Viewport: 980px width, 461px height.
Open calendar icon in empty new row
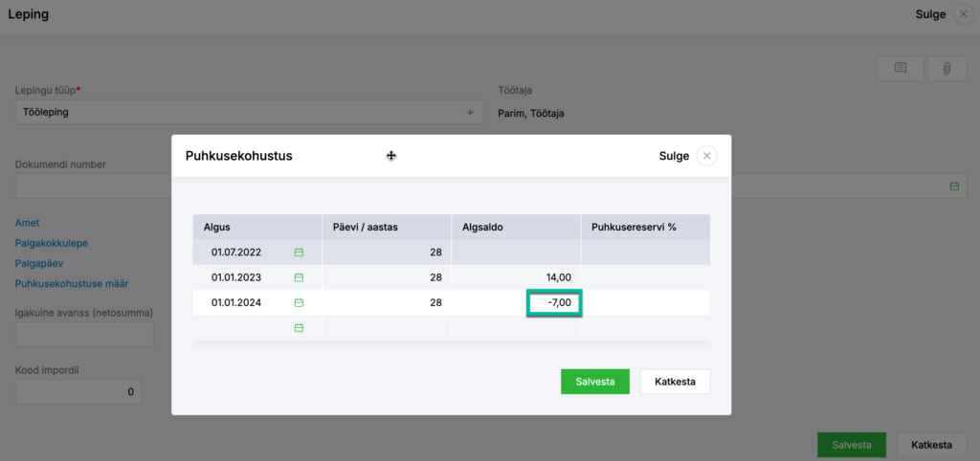[x=299, y=328]
